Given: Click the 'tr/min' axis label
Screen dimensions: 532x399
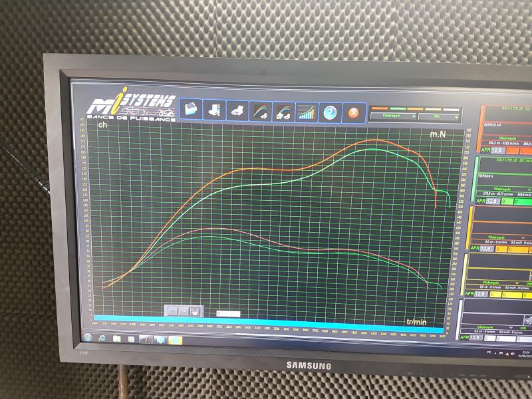Looking at the screenshot, I should pos(417,322).
